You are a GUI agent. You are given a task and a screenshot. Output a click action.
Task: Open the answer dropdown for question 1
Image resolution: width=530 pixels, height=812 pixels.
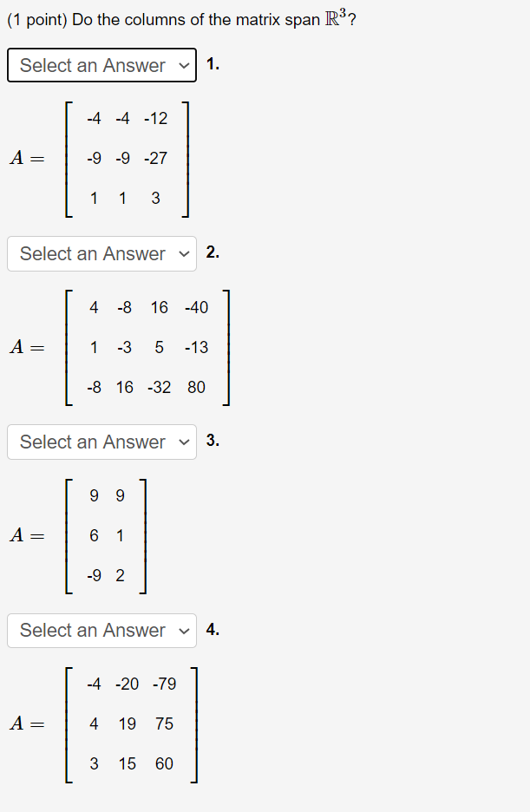(x=101, y=65)
